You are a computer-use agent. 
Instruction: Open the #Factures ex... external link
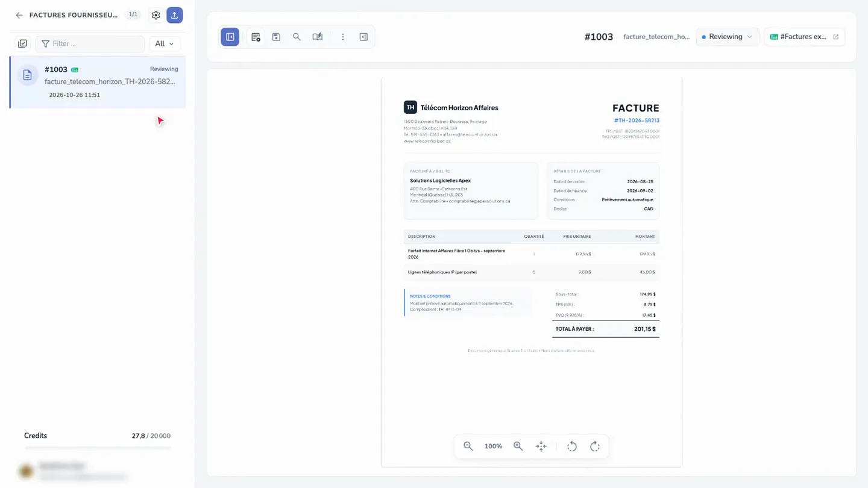[804, 37]
